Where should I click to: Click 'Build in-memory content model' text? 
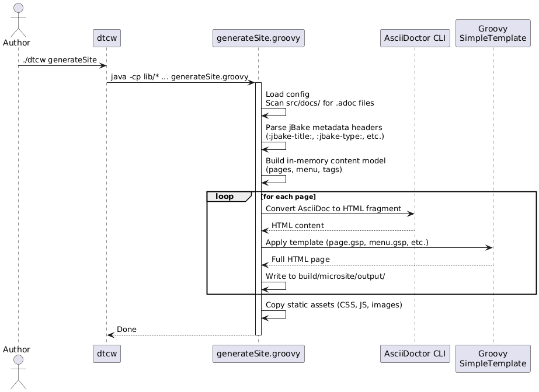[325, 161]
